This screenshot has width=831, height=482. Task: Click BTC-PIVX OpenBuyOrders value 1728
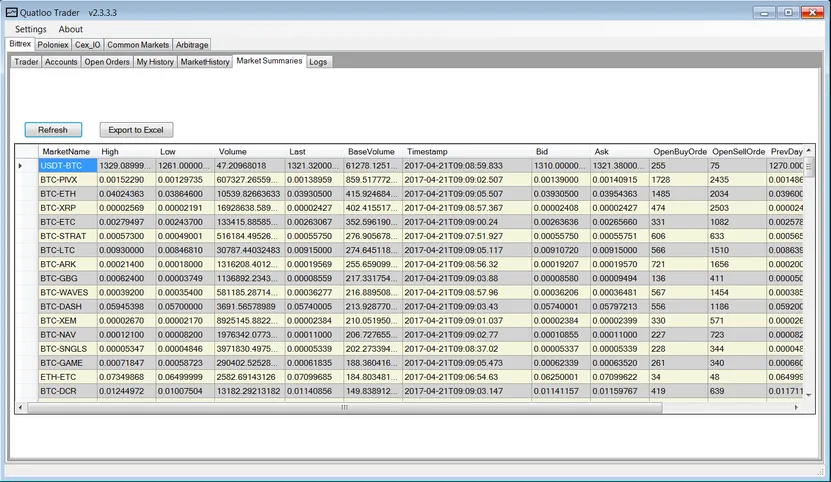[x=678, y=180]
